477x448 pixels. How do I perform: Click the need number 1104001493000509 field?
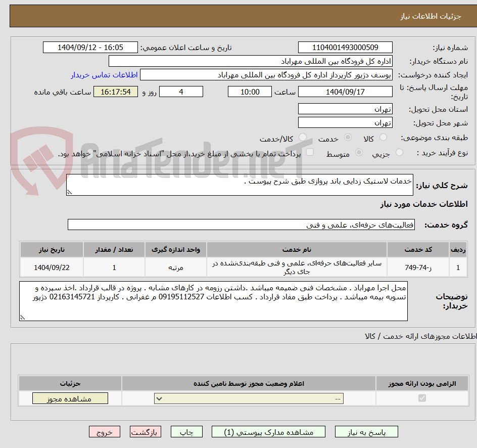click(345, 47)
